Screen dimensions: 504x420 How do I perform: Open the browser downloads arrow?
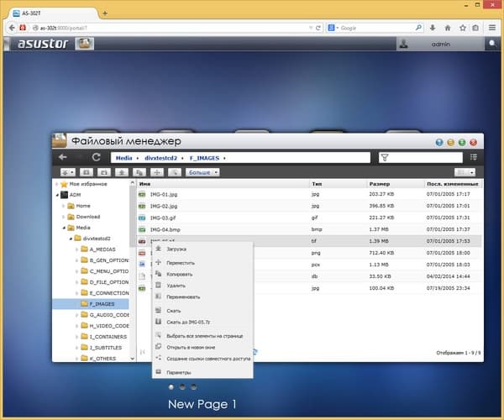pyautogui.click(x=433, y=28)
